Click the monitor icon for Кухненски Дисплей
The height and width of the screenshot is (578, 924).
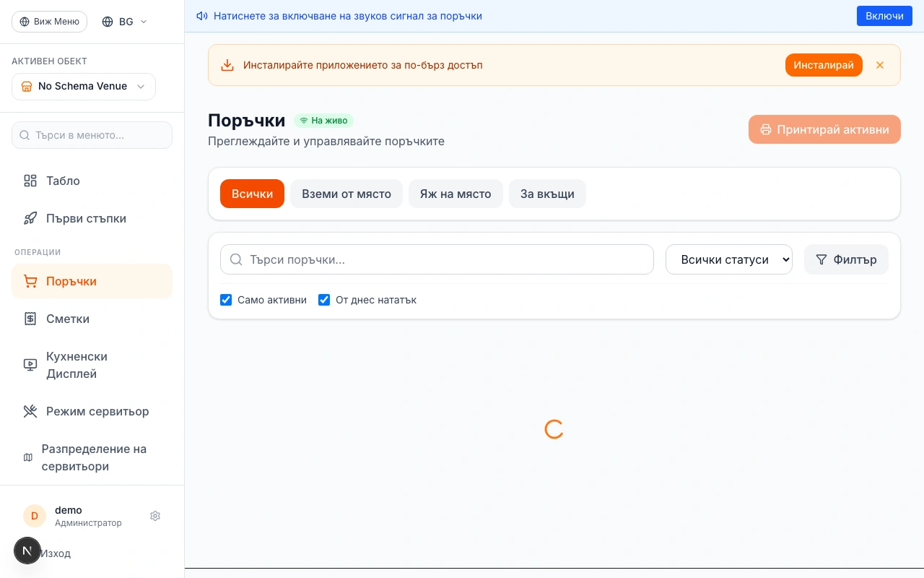click(30, 365)
